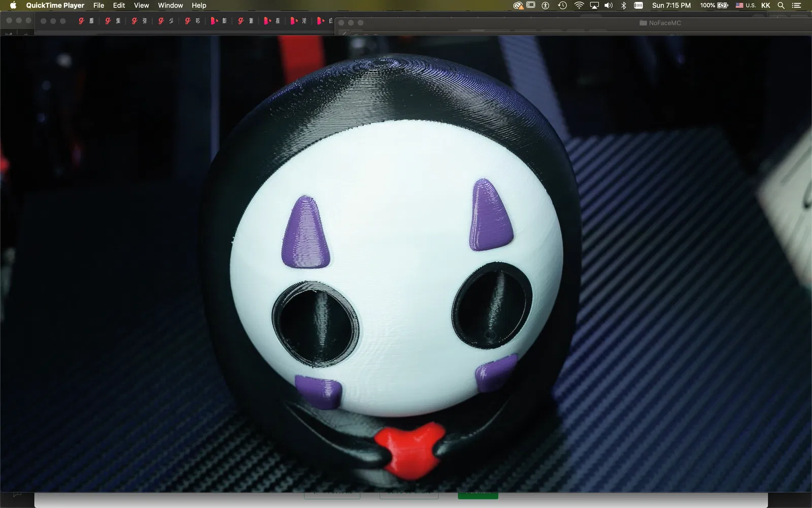Open the volume control in menu bar
Image resolution: width=812 pixels, height=508 pixels.
[608, 6]
